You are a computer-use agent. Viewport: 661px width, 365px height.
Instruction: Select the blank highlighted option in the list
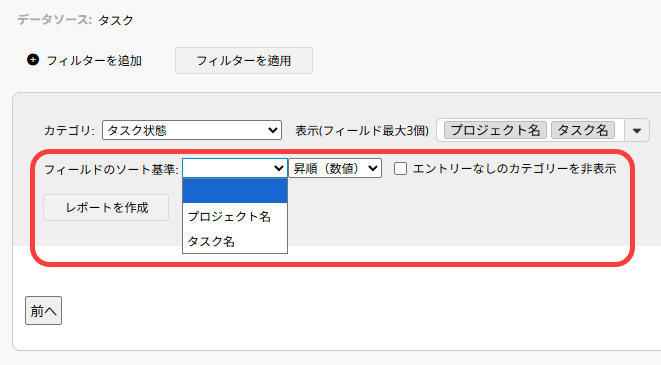(235, 191)
